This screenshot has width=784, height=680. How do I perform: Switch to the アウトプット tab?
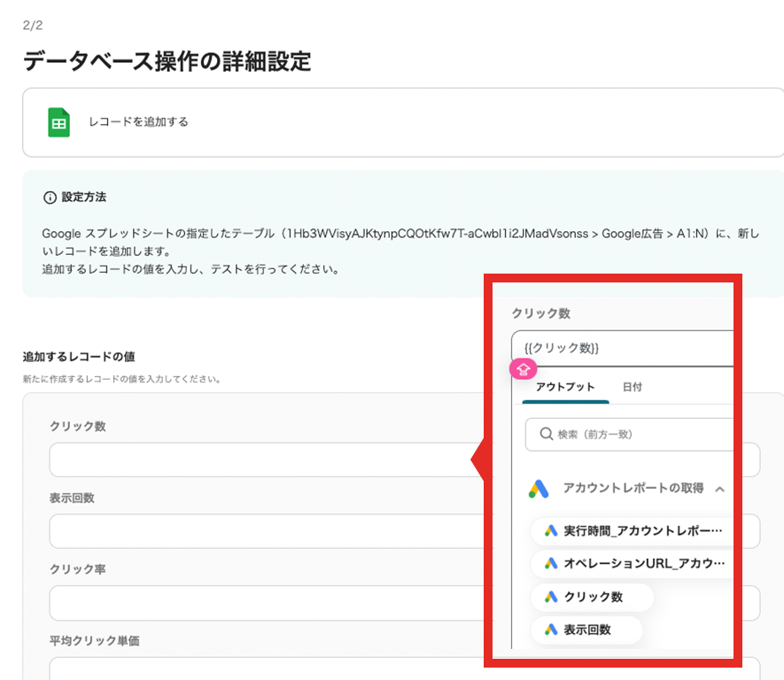(x=565, y=387)
